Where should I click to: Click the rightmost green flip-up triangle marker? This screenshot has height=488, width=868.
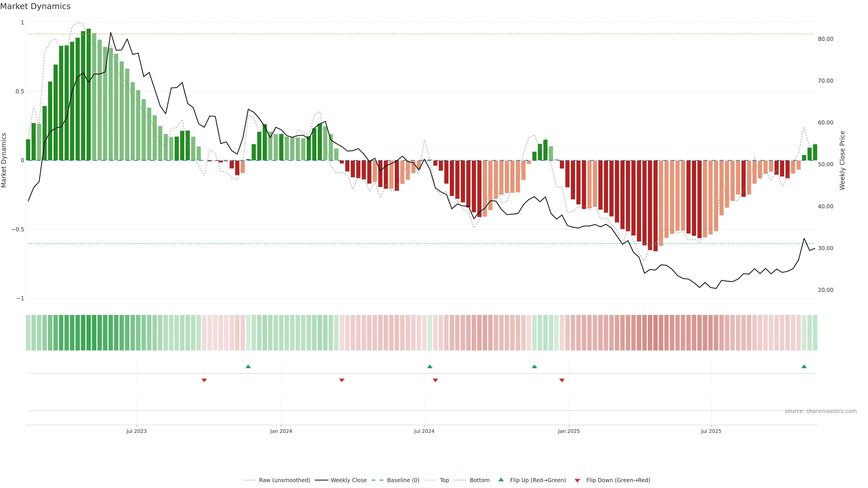(x=804, y=366)
